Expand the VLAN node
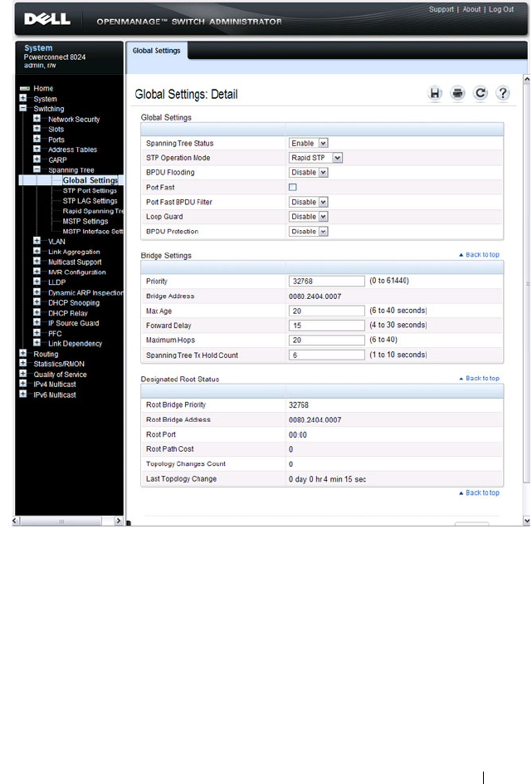 [x=37, y=241]
